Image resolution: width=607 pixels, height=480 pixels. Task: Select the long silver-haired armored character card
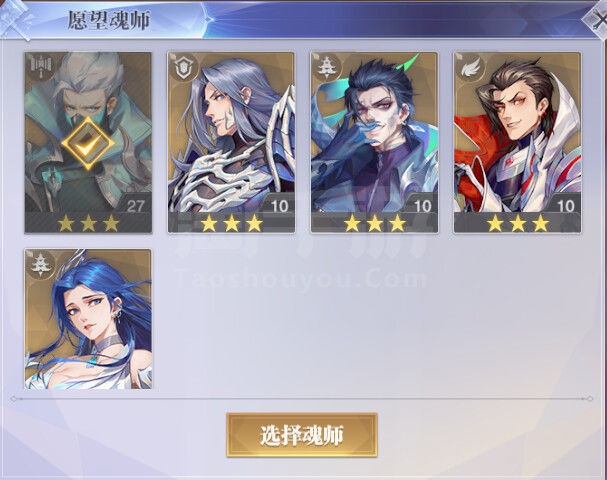pos(231,142)
